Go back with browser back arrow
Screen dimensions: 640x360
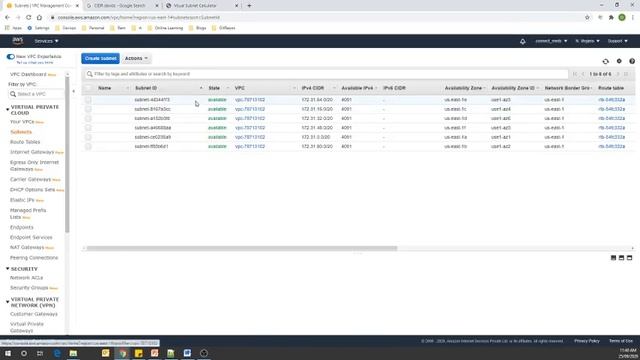pyautogui.click(x=7, y=18)
